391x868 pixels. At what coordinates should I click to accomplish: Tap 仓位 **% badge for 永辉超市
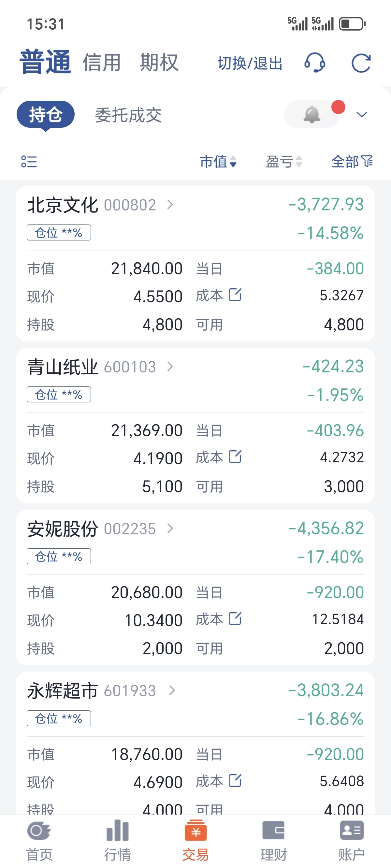pos(59,718)
